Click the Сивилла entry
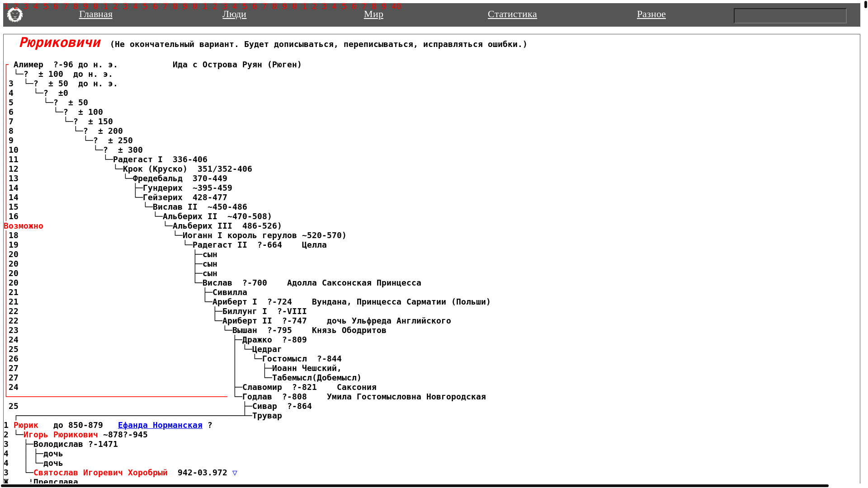This screenshot has width=868, height=488. (230, 292)
